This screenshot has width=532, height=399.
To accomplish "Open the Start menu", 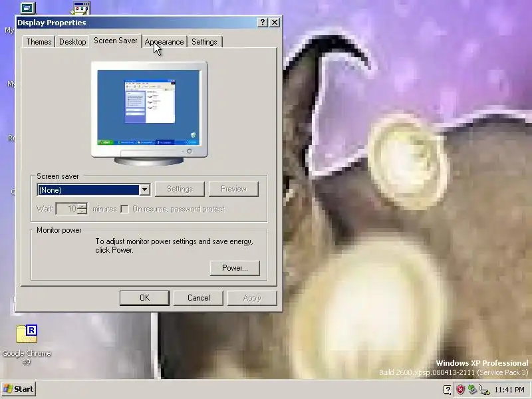I will coord(19,389).
